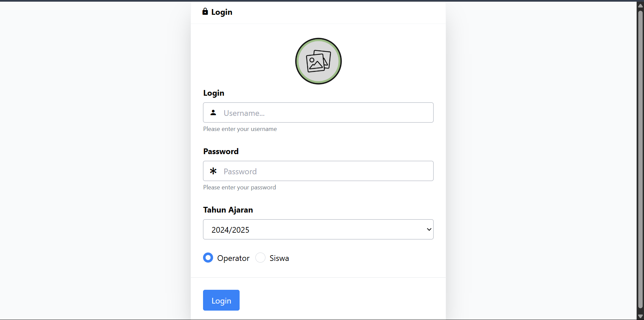Focus the Password input field
644x320 pixels.
point(326,171)
